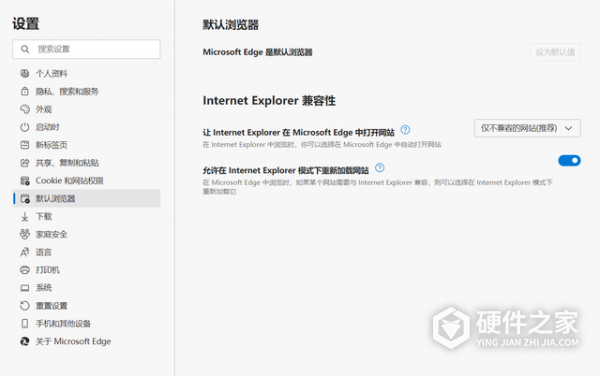
Task: Click the share icon beside 共享、复制和粘贴
Action: pos(25,163)
